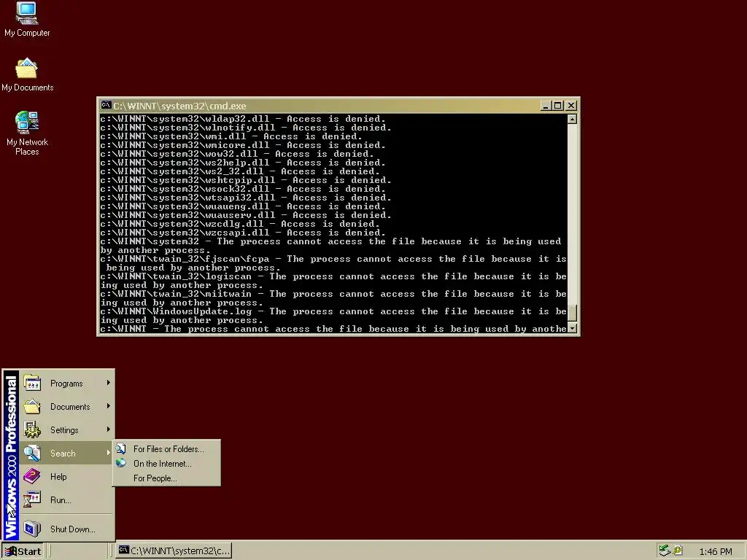Click the Help book icon in Start menu
Viewport: 747px width, 560px height.
pyautogui.click(x=32, y=476)
